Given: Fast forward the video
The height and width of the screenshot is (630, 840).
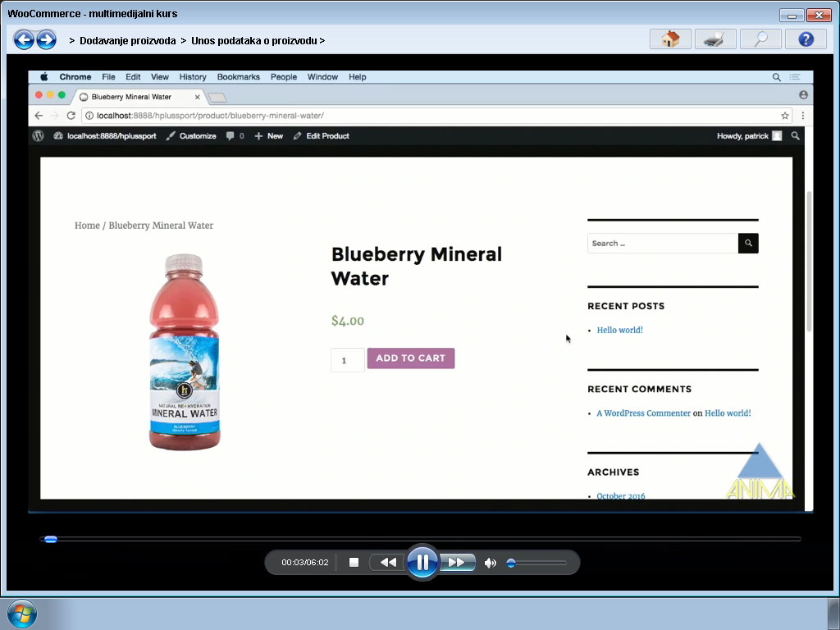Looking at the screenshot, I should click(x=457, y=563).
